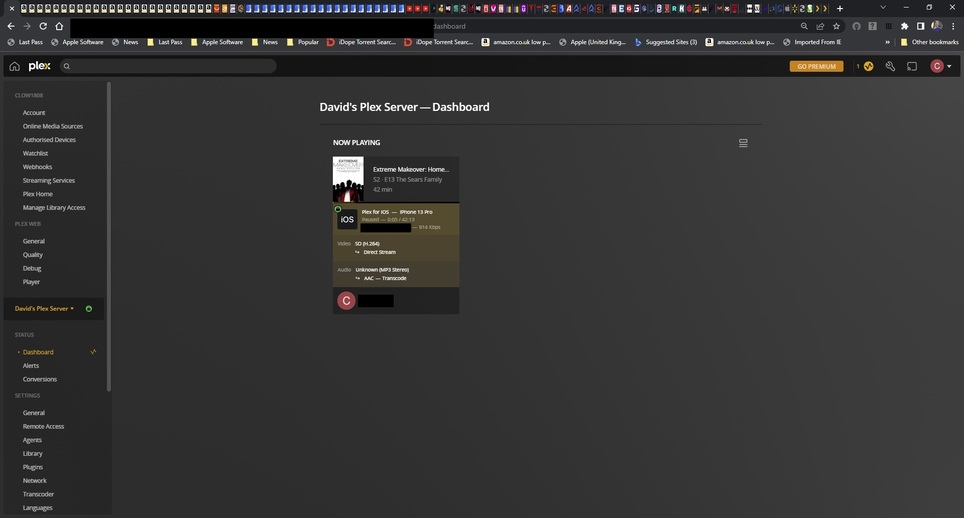Open Plex Web General settings
Viewport: 964px width, 518px height.
click(34, 241)
